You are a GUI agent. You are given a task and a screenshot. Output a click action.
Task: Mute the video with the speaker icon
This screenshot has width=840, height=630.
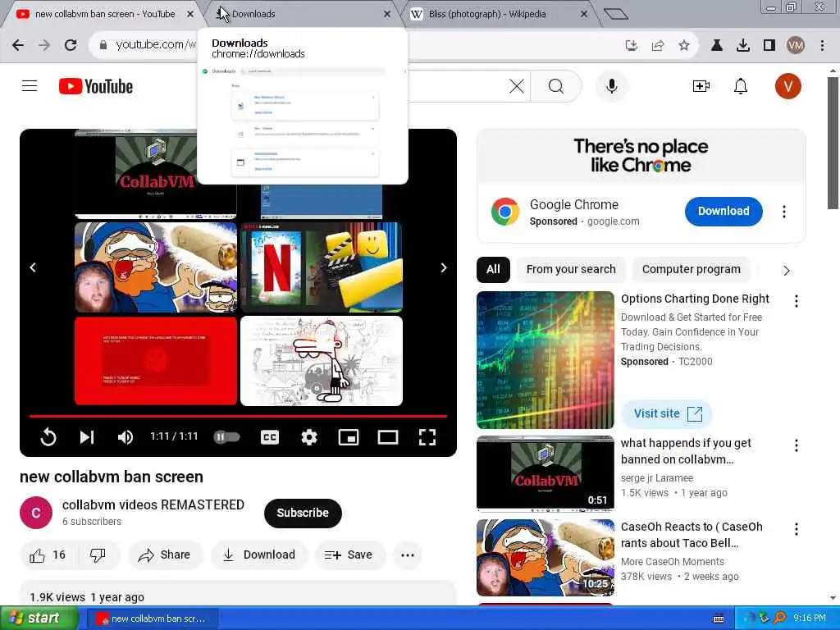point(126,437)
